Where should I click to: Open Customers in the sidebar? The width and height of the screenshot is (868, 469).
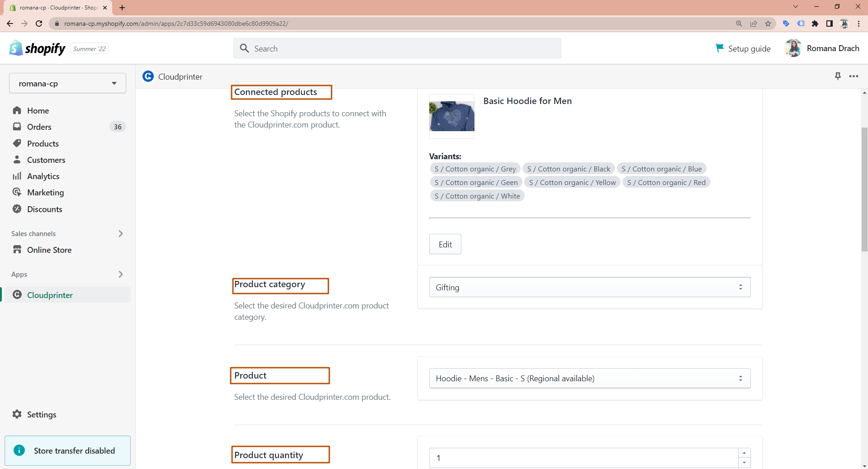pyautogui.click(x=46, y=160)
